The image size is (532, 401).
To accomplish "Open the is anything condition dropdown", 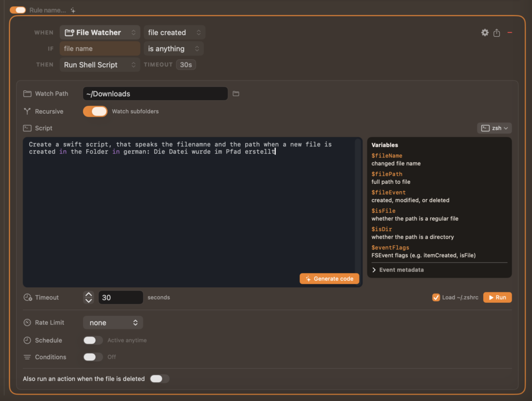I will (174, 48).
